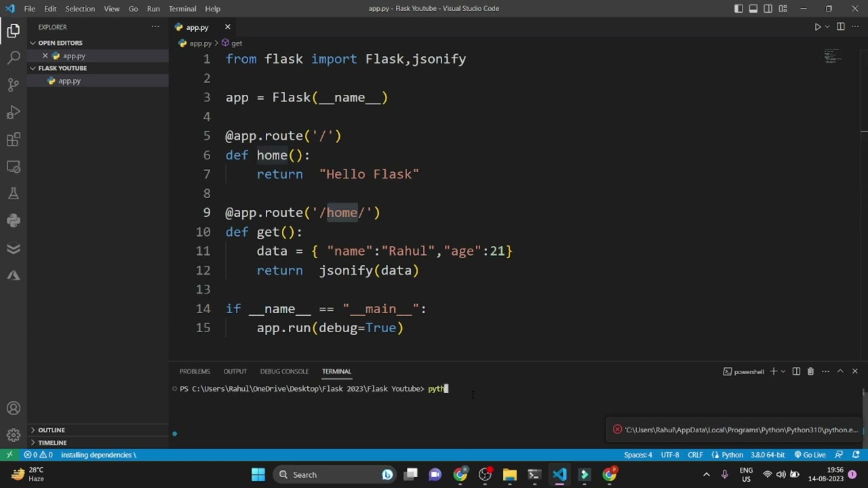Expand the Outline section
Image resolution: width=868 pixels, height=488 pixels.
tap(98, 430)
